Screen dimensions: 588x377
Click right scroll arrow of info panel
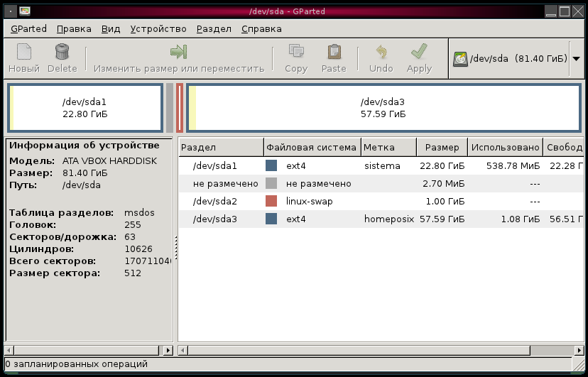tap(168, 351)
